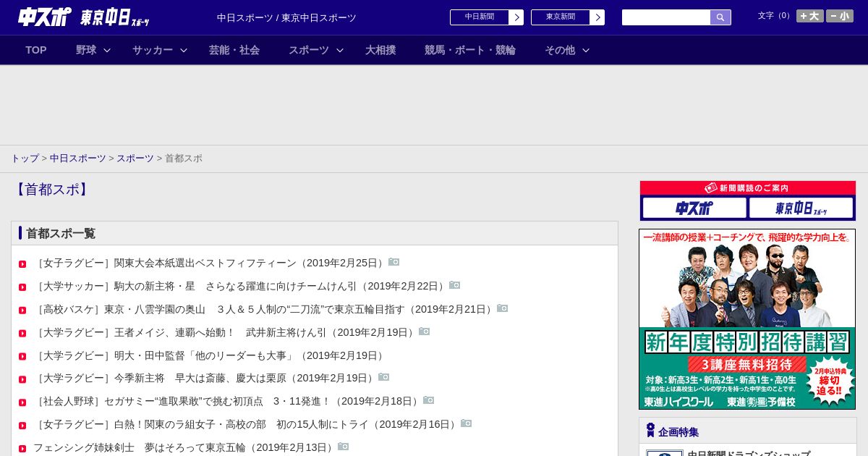Focus the header search input field
This screenshot has height=456, width=868.
[666, 17]
